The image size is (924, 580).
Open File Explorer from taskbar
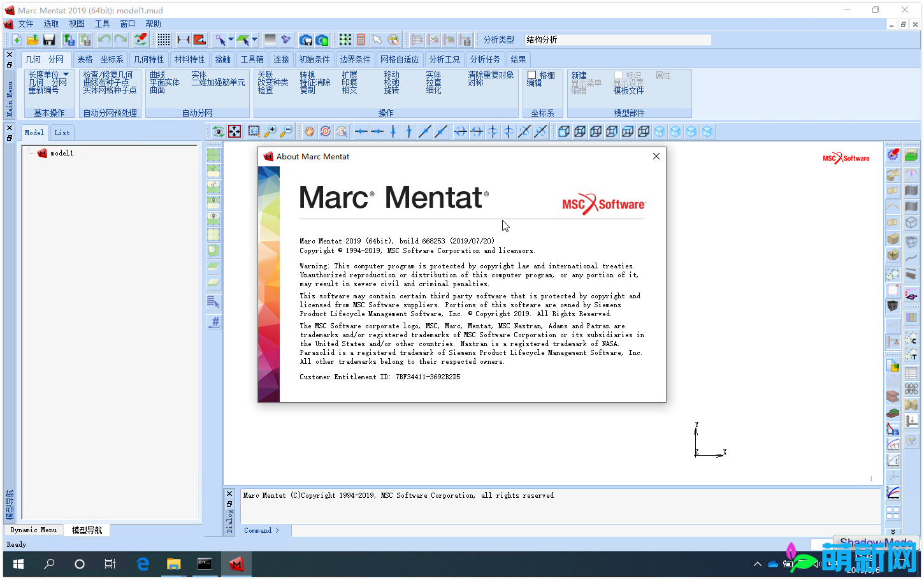tap(173, 564)
